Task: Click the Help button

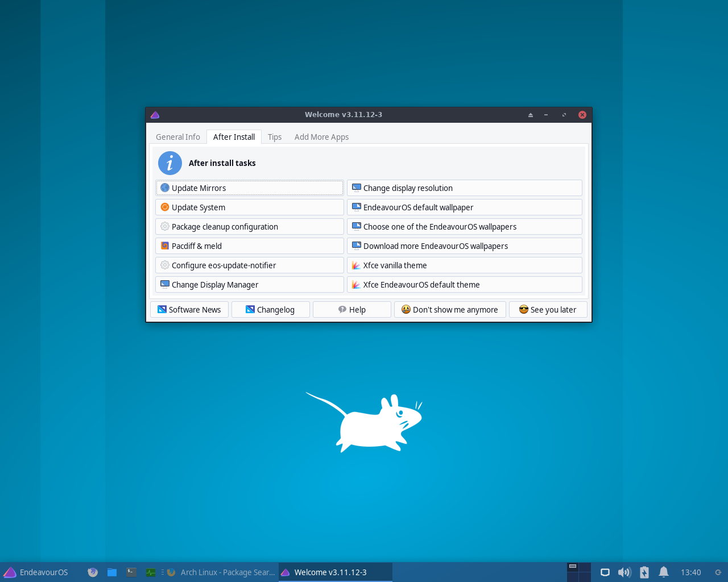Action: coord(352,310)
